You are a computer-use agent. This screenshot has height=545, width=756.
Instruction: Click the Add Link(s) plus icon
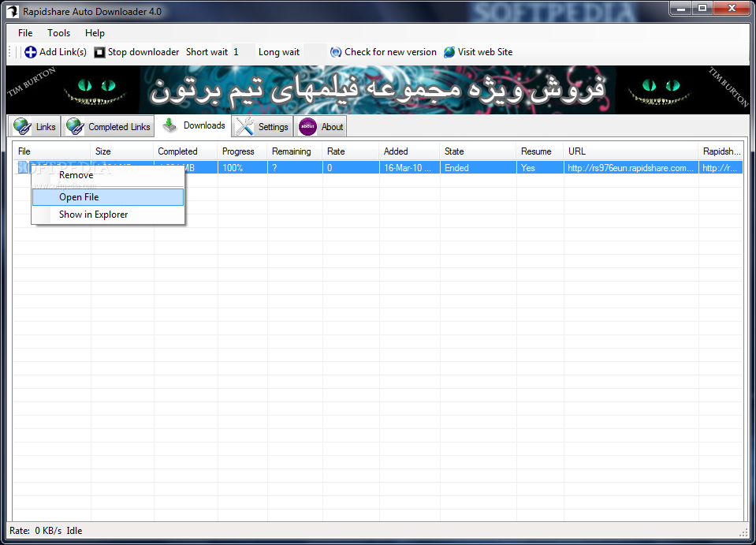(x=31, y=52)
